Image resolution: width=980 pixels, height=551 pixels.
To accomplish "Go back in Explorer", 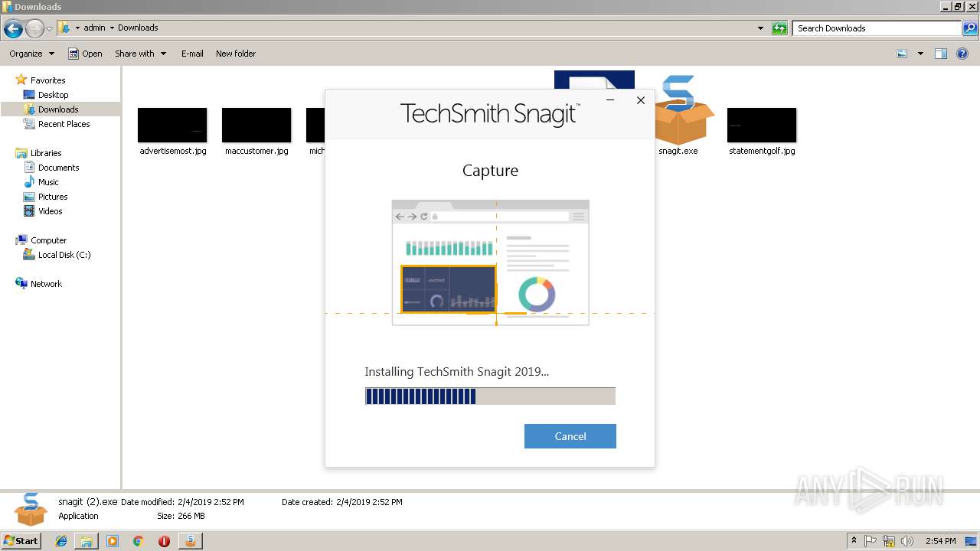I will coord(13,29).
